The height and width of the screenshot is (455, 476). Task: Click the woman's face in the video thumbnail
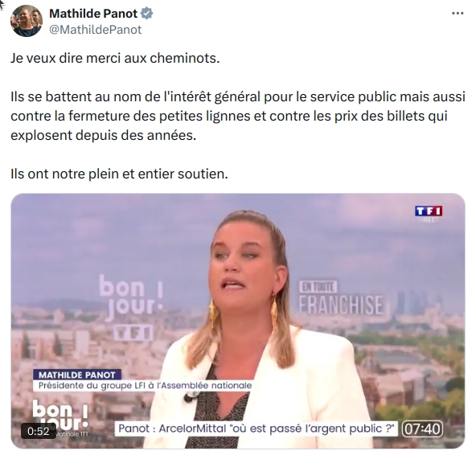241,263
